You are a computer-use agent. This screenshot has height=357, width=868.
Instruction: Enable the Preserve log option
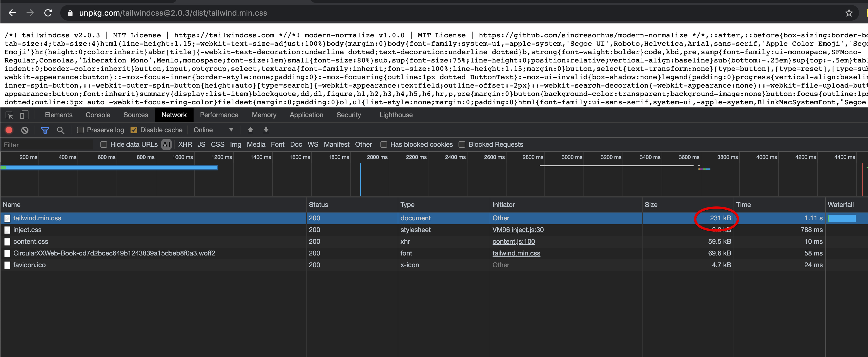(80, 130)
